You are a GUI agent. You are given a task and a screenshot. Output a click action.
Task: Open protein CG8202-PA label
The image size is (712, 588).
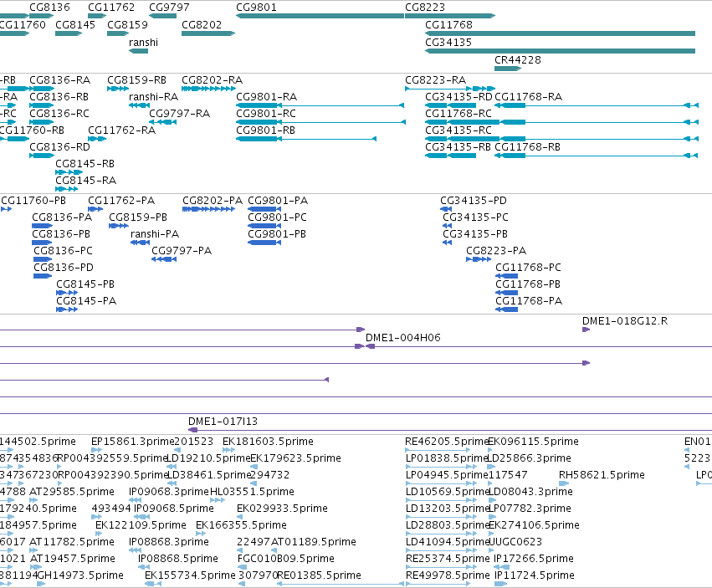[x=213, y=201]
